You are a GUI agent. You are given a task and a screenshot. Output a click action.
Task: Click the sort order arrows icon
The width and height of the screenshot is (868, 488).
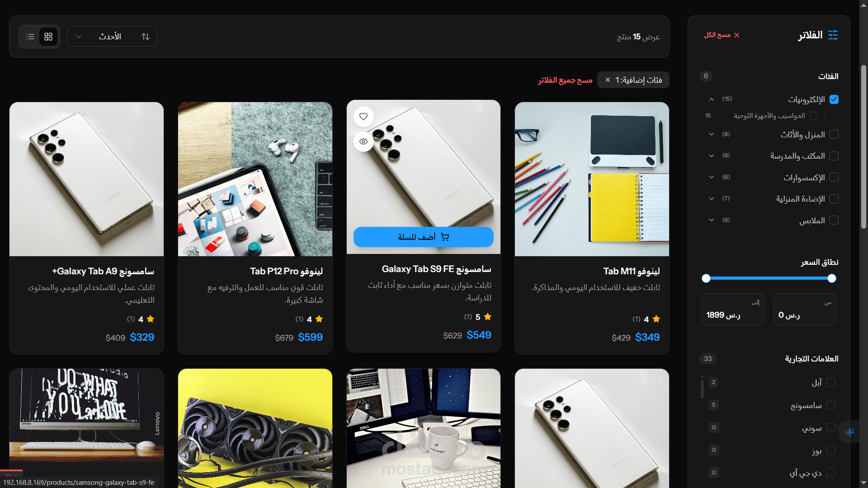point(146,37)
